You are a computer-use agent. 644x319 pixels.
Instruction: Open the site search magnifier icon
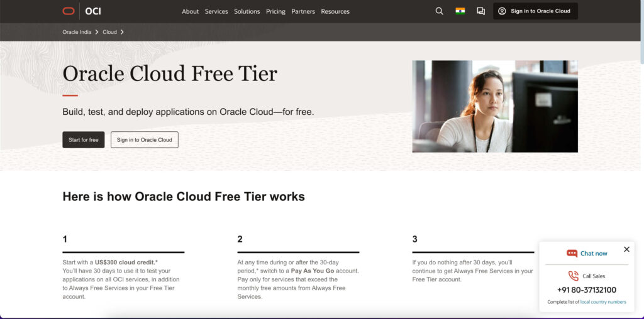pyautogui.click(x=439, y=11)
